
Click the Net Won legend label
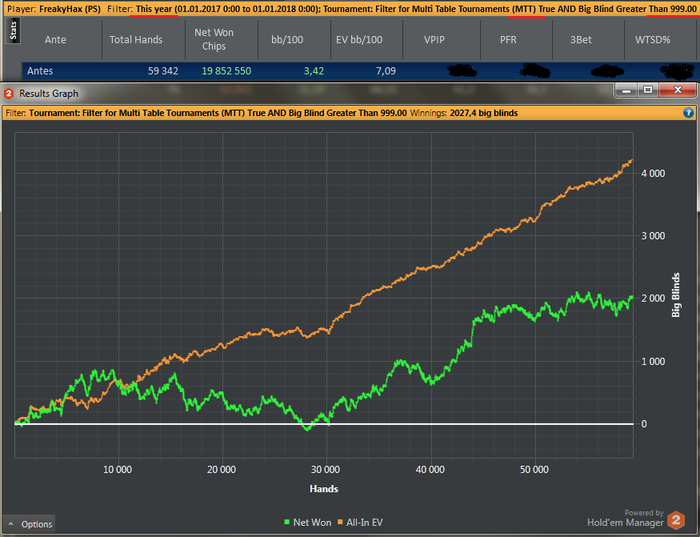pos(312,522)
